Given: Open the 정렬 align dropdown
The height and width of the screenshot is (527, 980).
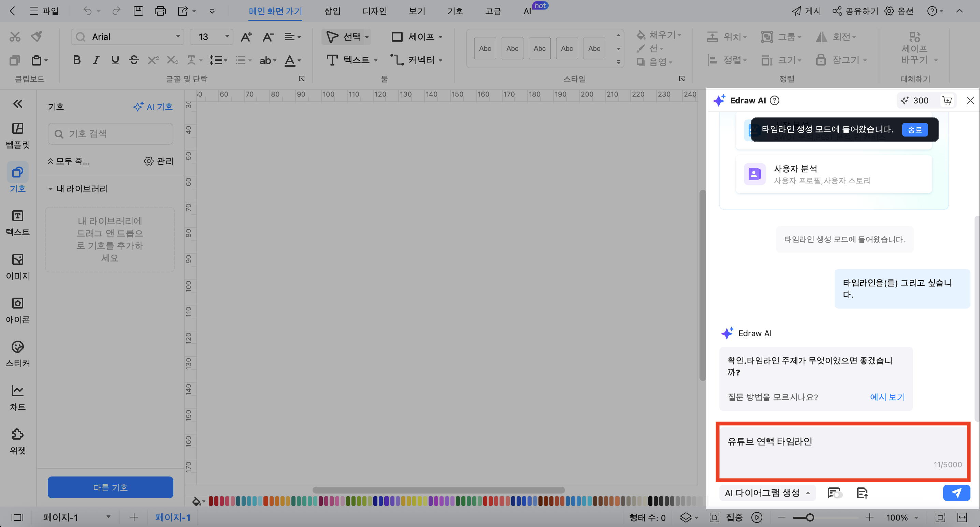Looking at the screenshot, I should [x=727, y=60].
